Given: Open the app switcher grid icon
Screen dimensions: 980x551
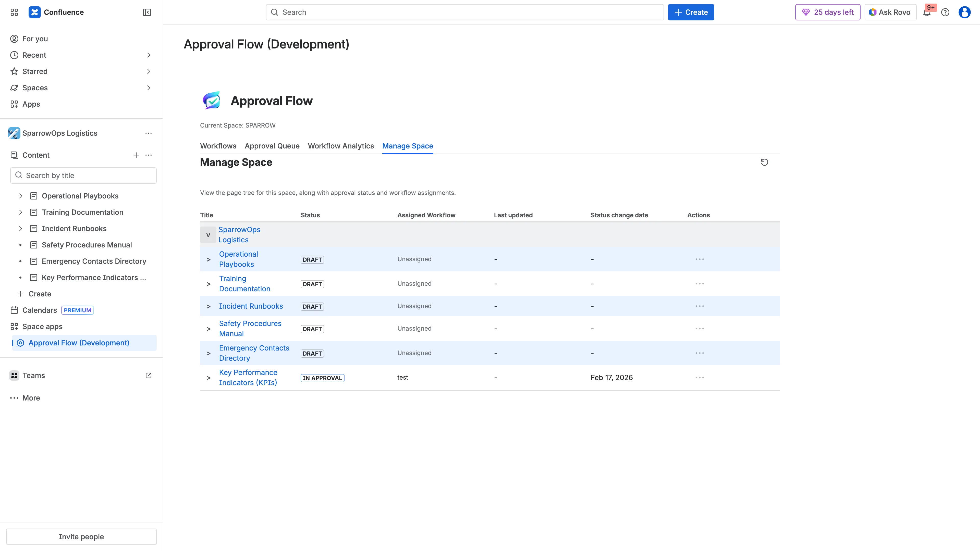Looking at the screenshot, I should pyautogui.click(x=14, y=12).
